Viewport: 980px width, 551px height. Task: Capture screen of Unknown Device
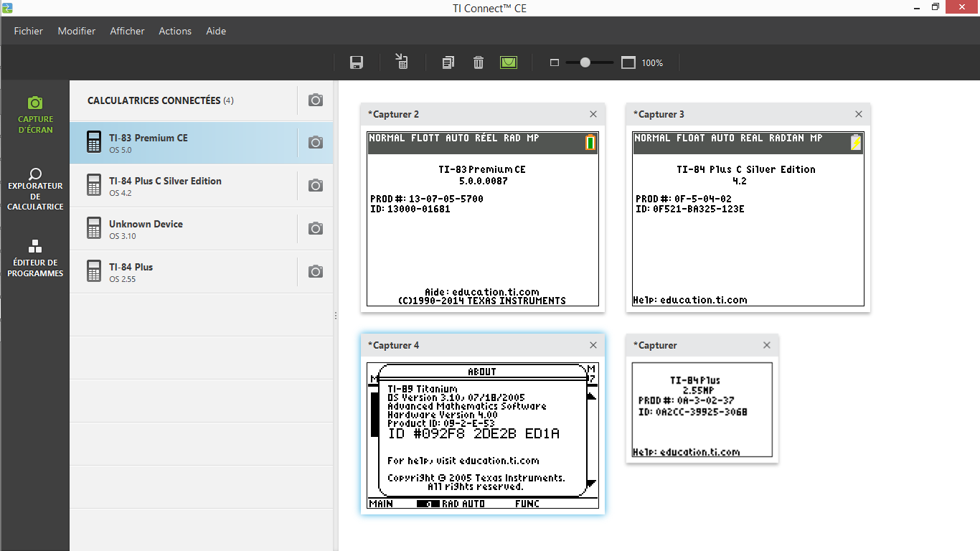(316, 229)
